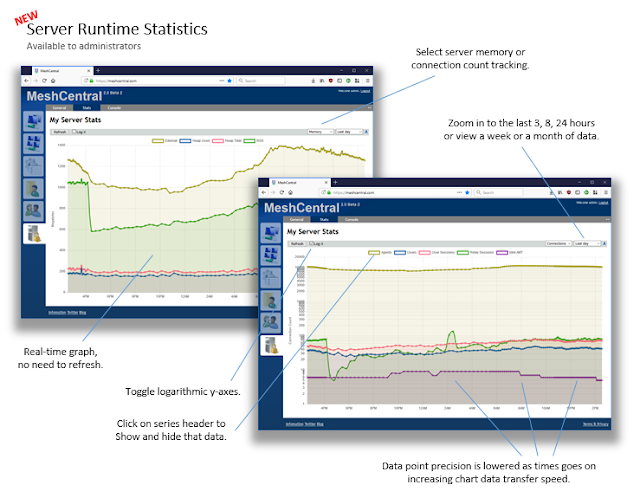Select My Server icon in Memory chart window sidebar
Image resolution: width=640 pixels, height=498 pixels.
pos(33,233)
